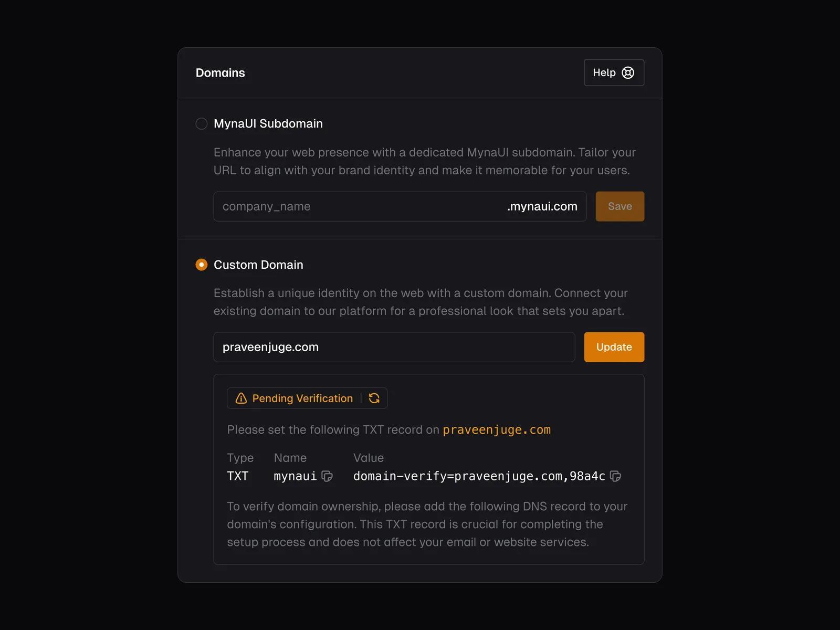The image size is (840, 630).
Task: Click the lifebuoy icon in Help button
Action: point(628,73)
